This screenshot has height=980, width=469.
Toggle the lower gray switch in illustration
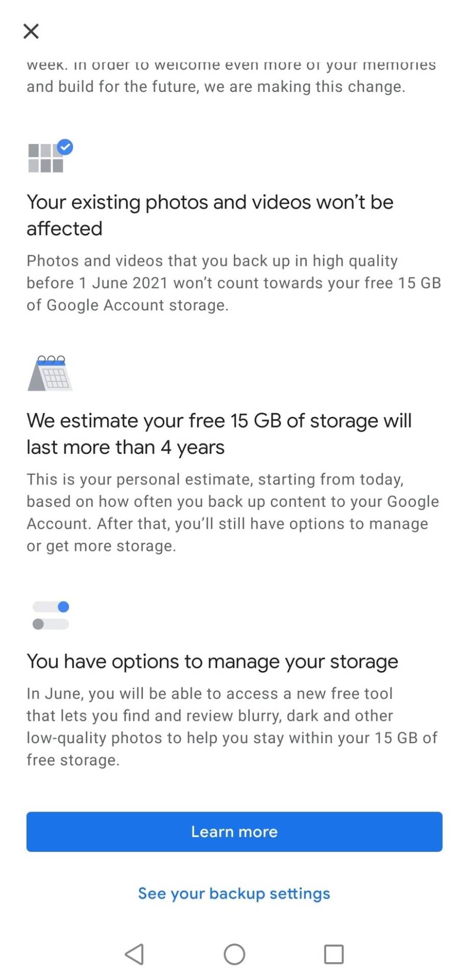tap(38, 624)
